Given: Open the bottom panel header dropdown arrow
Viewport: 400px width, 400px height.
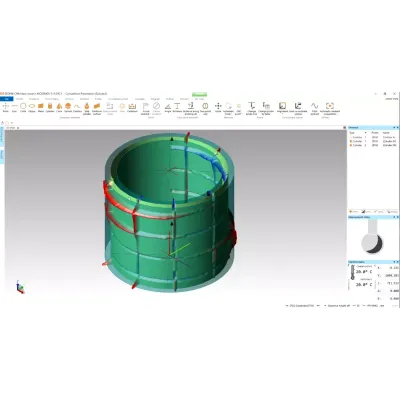Looking at the screenshot, I should click(x=394, y=262).
